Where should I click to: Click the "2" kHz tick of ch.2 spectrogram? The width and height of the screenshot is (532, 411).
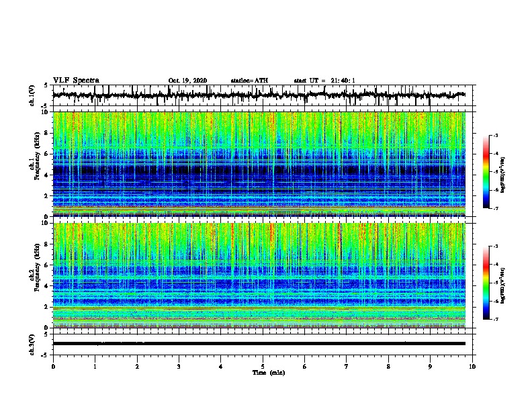coord(48,307)
